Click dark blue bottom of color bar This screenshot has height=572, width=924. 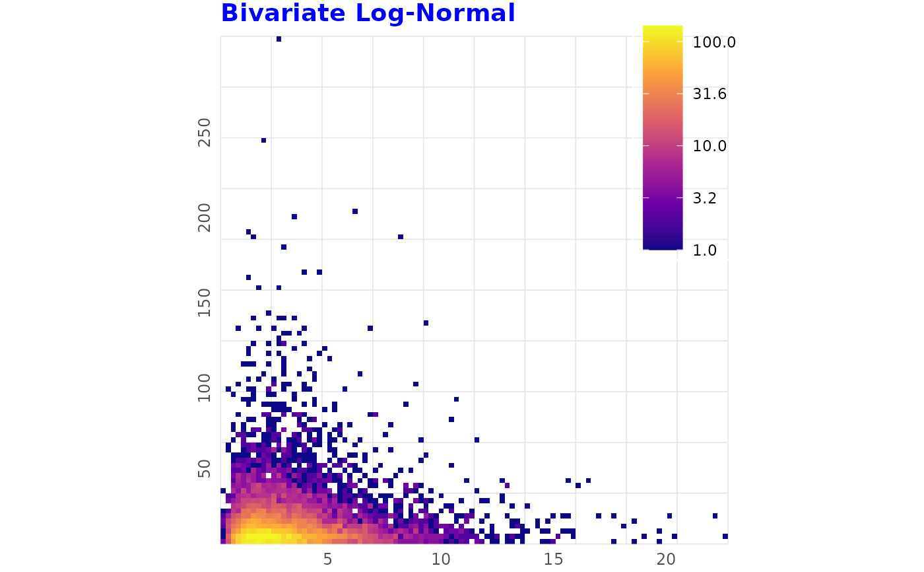click(663, 246)
